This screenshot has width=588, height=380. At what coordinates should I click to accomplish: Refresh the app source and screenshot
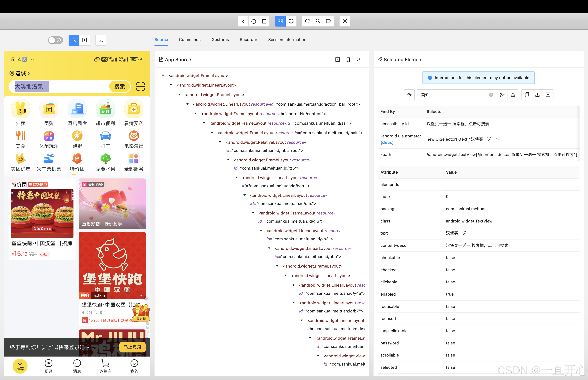point(307,21)
